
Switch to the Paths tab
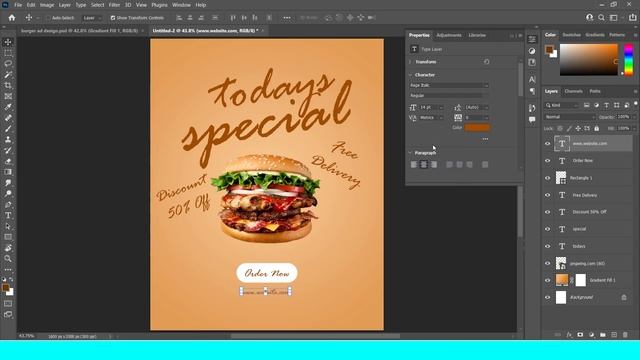(595, 91)
